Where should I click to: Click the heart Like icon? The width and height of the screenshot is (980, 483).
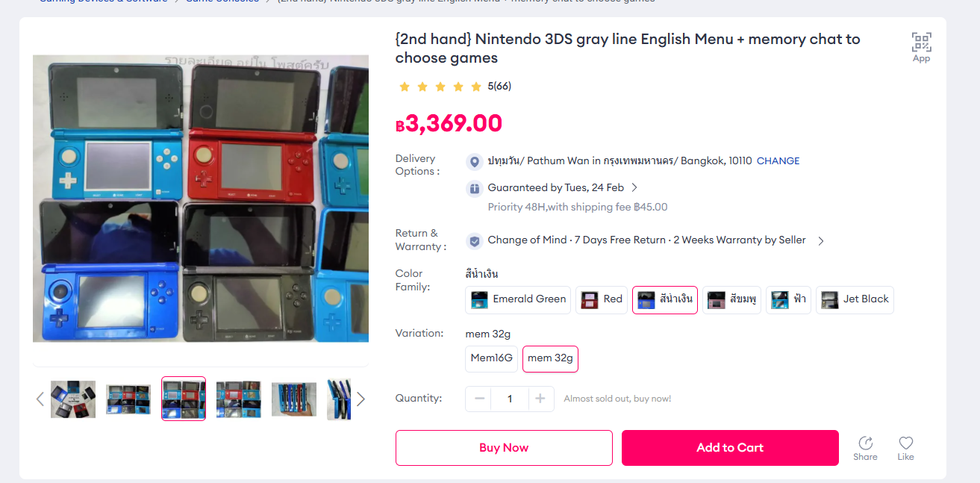(905, 443)
